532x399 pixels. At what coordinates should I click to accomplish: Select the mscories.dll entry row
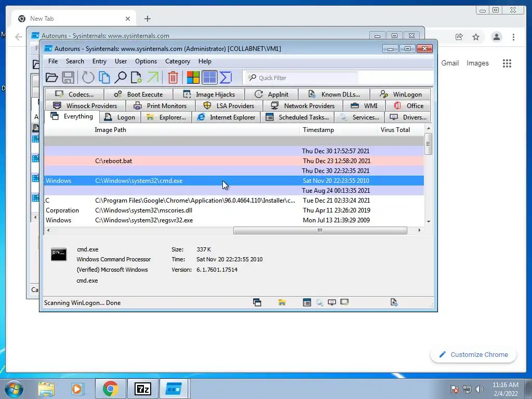tap(234, 210)
